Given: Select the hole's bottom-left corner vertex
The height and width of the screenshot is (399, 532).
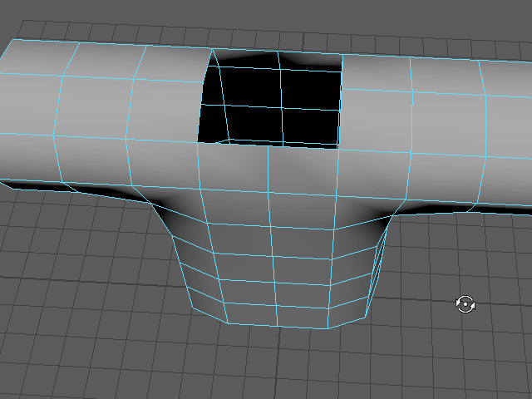Looking at the screenshot, I should point(197,142).
